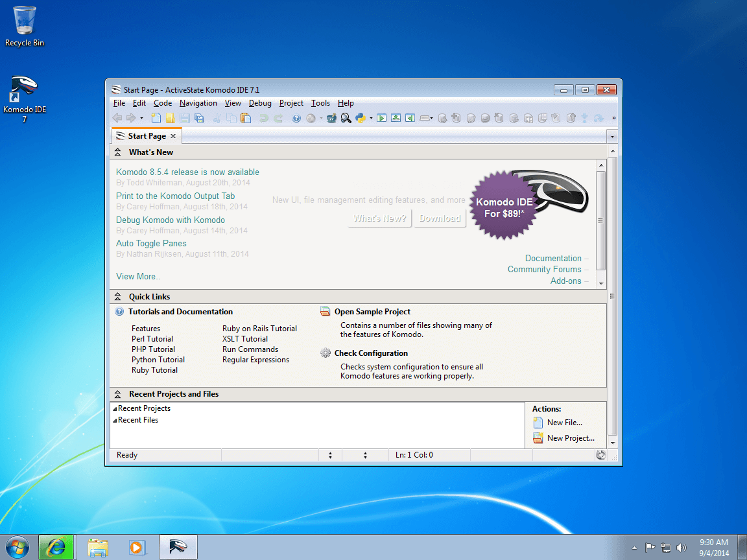This screenshot has height=560, width=747.
Task: Click the View More.. link
Action: pyautogui.click(x=138, y=277)
